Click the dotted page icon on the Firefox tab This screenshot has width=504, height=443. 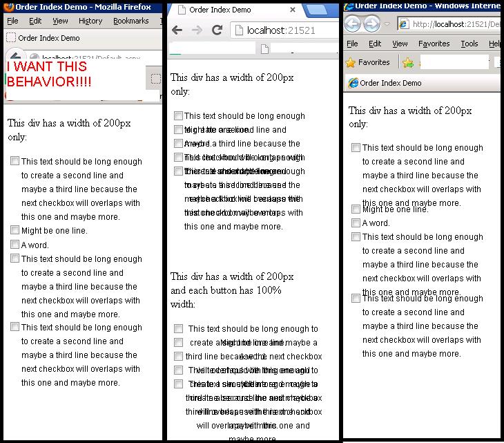click(x=11, y=37)
